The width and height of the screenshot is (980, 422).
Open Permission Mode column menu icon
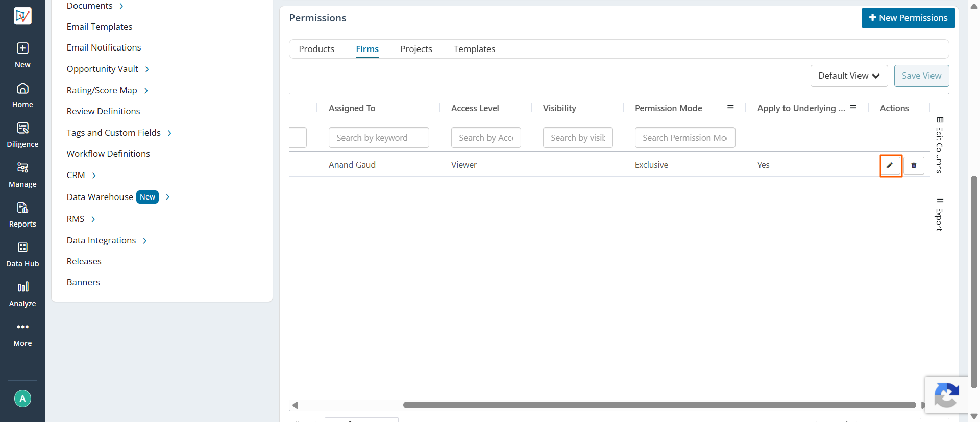(x=730, y=108)
